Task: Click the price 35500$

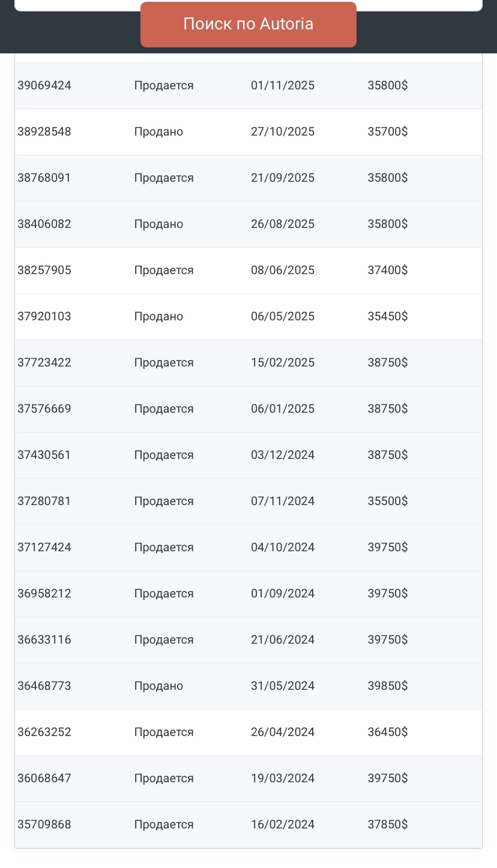Action: click(x=388, y=501)
